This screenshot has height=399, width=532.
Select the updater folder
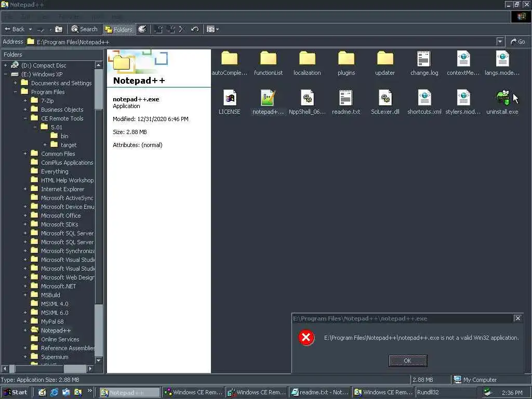pyautogui.click(x=385, y=63)
